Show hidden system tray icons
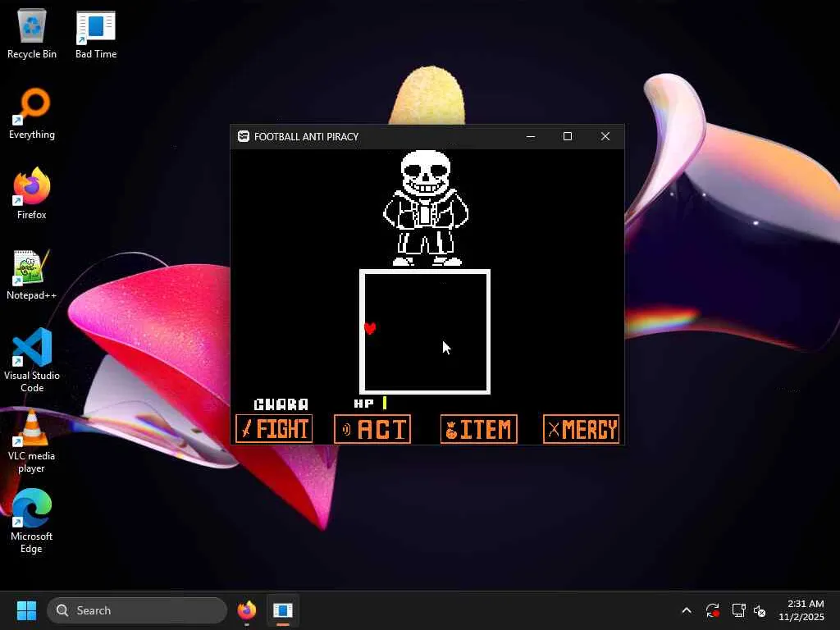Screen dimensions: 840x630 pos(687,610)
